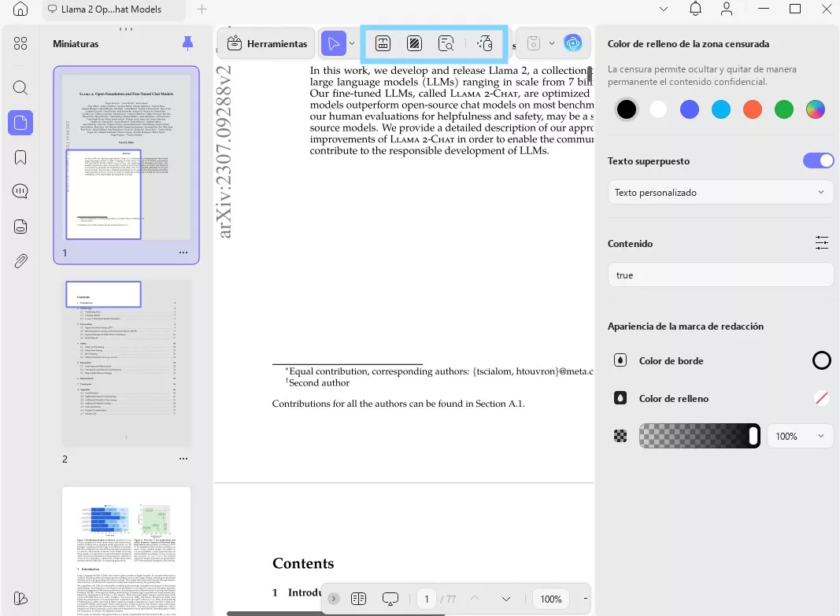Add a new tab

click(202, 9)
